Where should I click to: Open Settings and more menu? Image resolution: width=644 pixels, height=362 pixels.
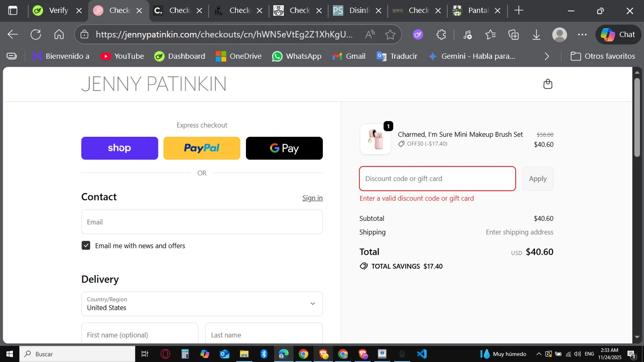click(582, 35)
